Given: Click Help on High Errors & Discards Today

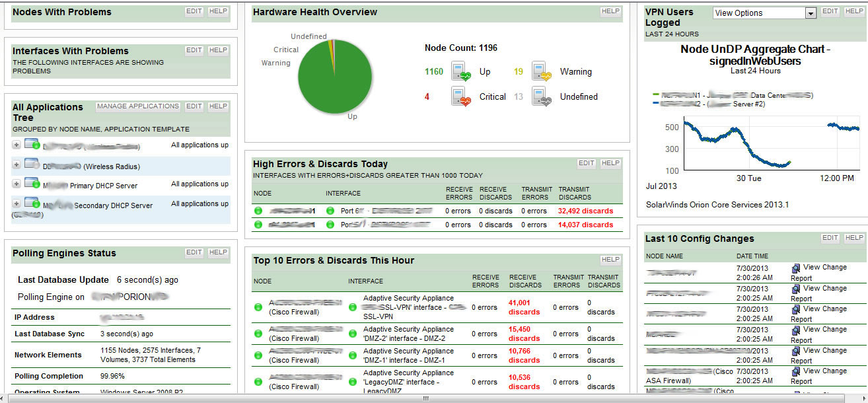Looking at the screenshot, I should (610, 163).
